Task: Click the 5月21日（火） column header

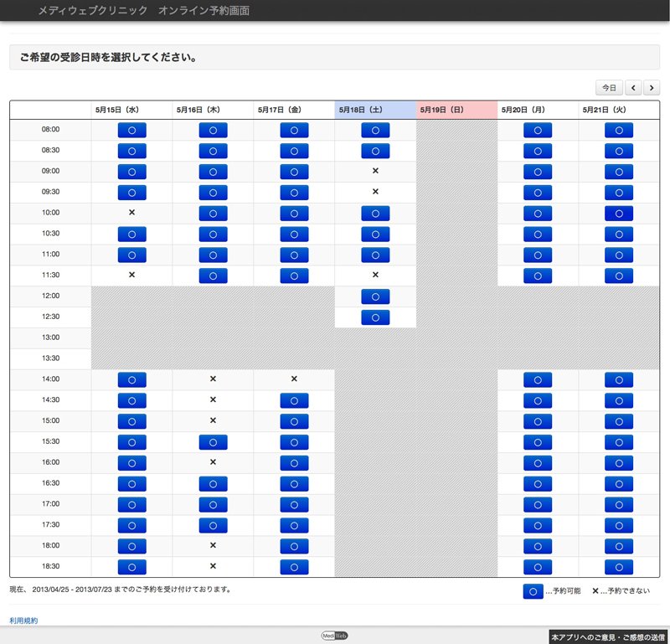Action: [619, 110]
